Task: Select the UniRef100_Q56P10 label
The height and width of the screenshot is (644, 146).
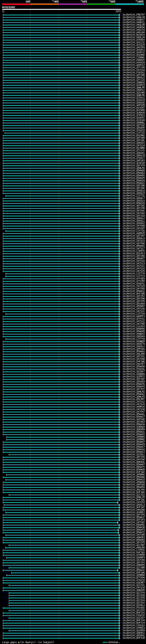Action: click(x=133, y=90)
